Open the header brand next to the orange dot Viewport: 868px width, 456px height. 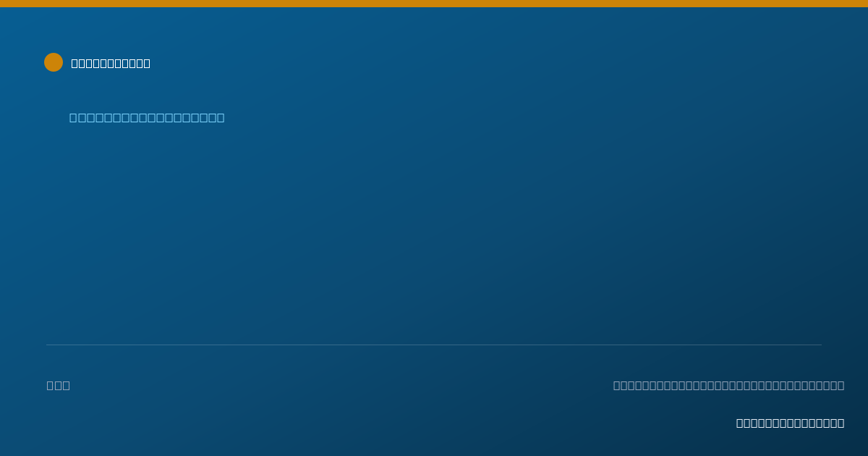(111, 63)
